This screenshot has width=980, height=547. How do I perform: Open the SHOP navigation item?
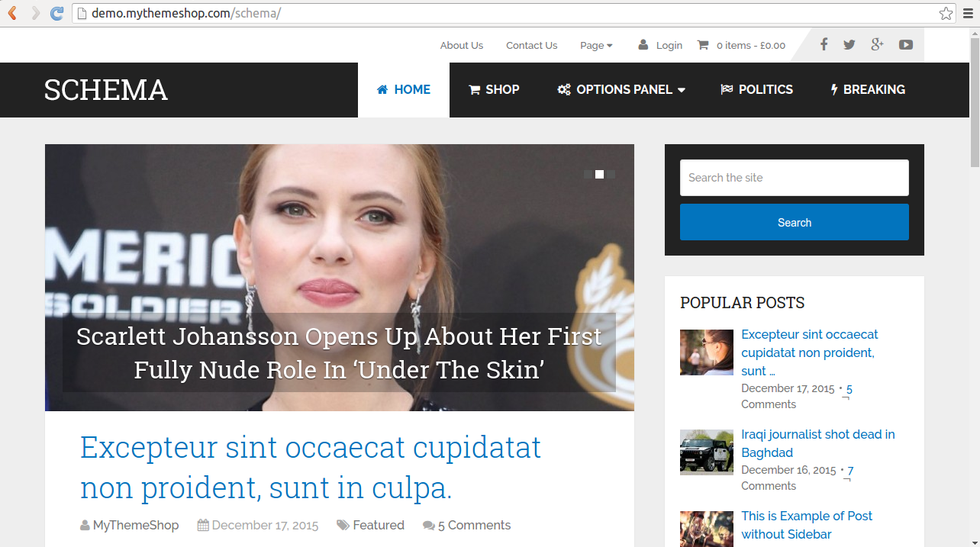click(494, 90)
